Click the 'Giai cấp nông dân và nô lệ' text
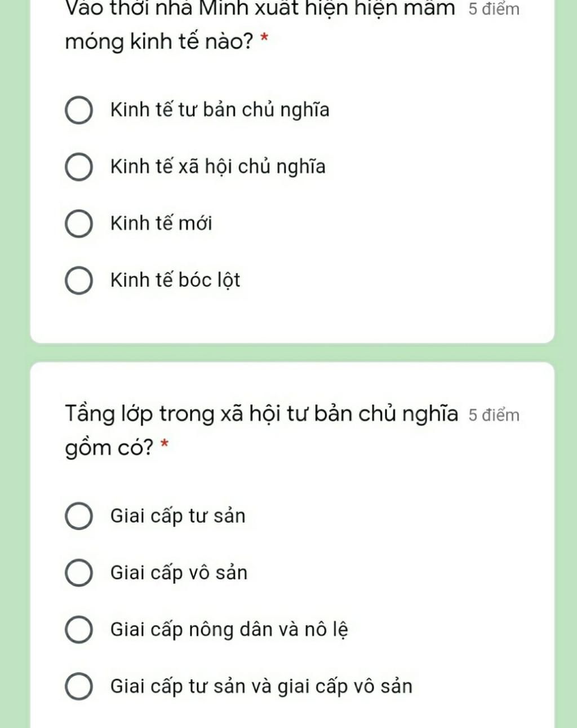577x728 pixels. [229, 630]
